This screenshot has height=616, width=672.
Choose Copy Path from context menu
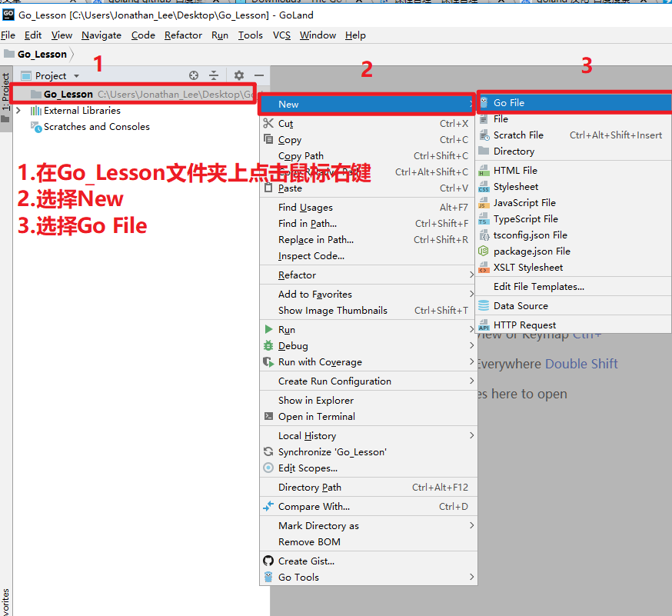[368, 155]
